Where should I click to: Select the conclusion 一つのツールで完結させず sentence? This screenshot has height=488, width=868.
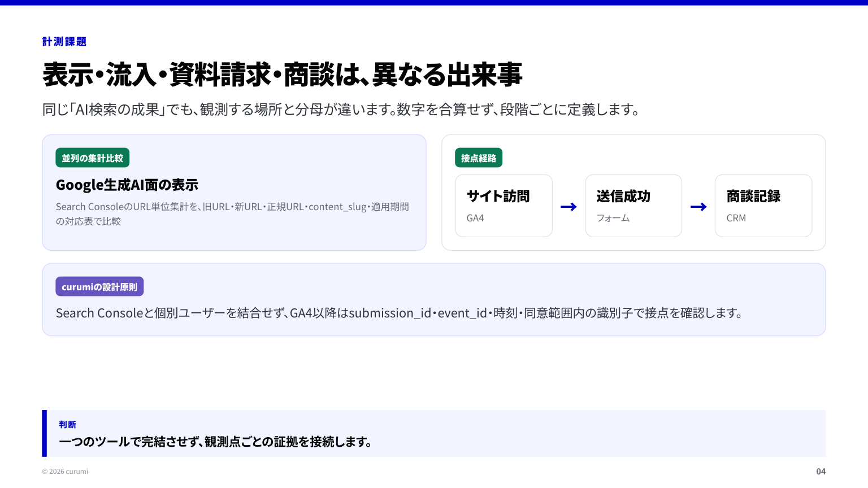tap(215, 442)
